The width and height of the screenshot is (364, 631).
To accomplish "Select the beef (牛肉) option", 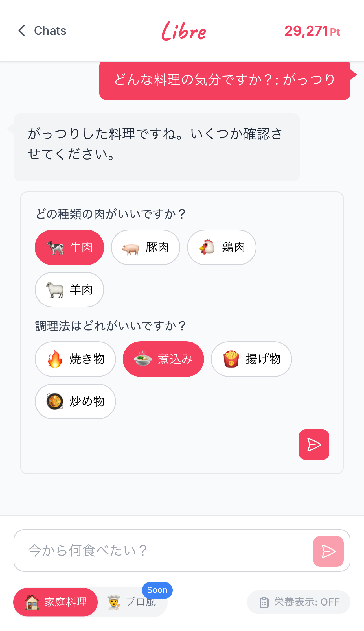I will 69,247.
